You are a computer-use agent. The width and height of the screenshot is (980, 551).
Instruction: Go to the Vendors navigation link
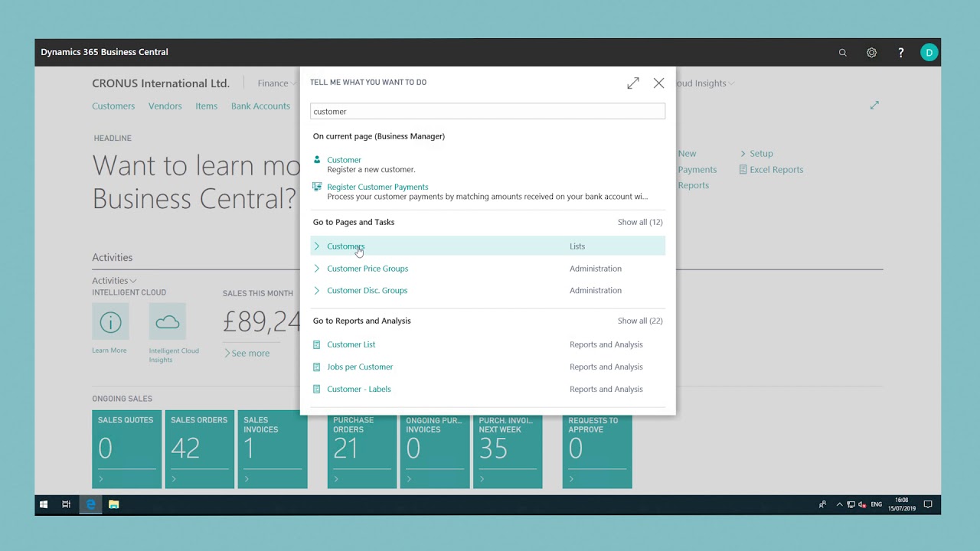[x=165, y=106]
